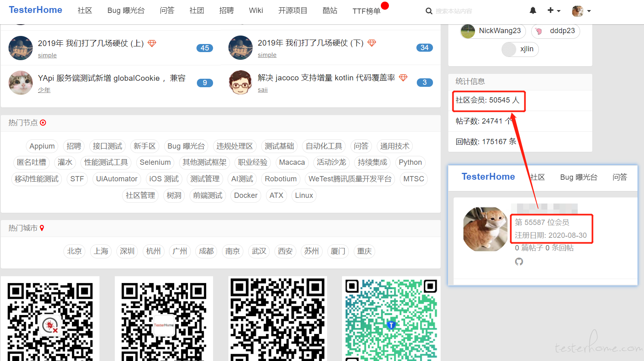The height and width of the screenshot is (361, 644).
Task: Open the 招聘 navigation item
Action: pyautogui.click(x=226, y=10)
